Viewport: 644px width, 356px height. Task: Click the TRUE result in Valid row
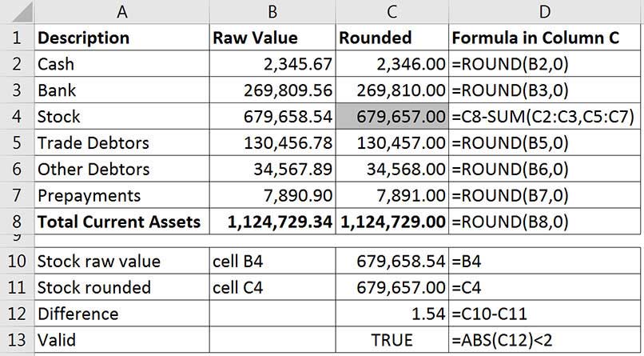point(392,340)
